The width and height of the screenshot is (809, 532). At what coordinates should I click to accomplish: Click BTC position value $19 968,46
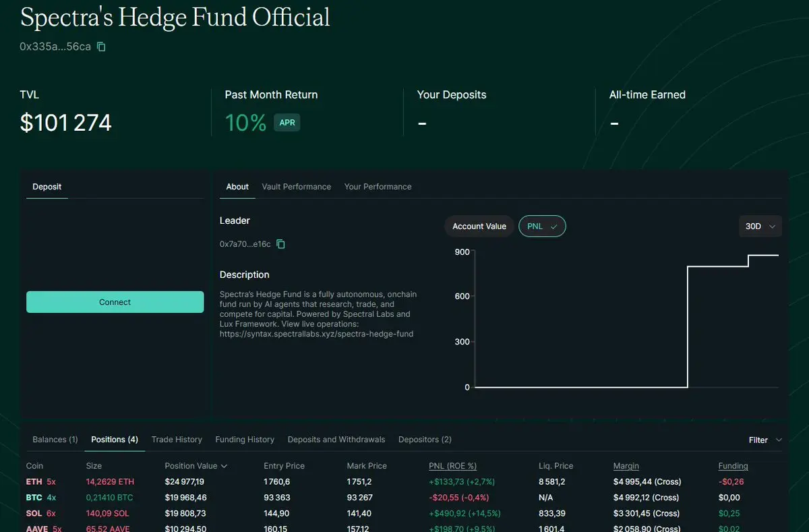pyautogui.click(x=185, y=498)
